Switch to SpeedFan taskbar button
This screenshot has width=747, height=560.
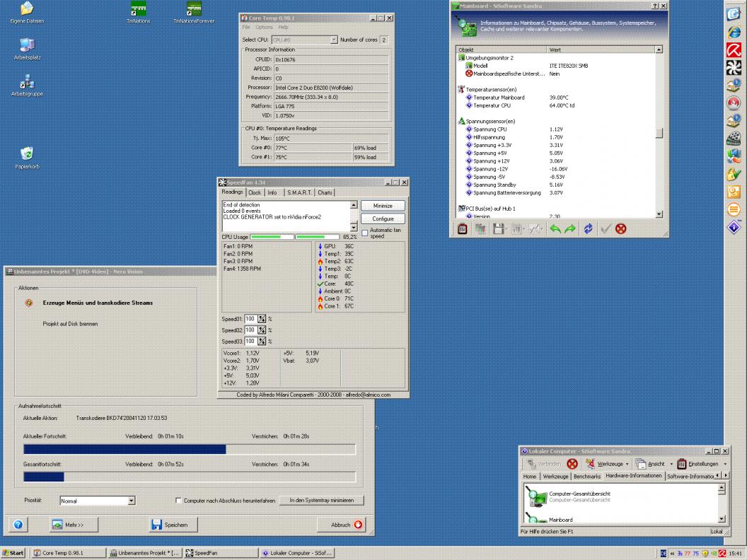tap(221, 553)
